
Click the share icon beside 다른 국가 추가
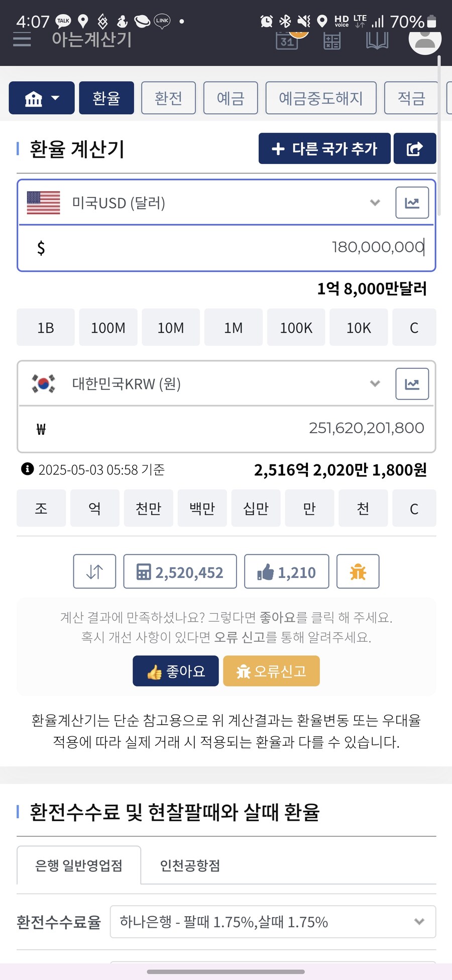pos(415,149)
